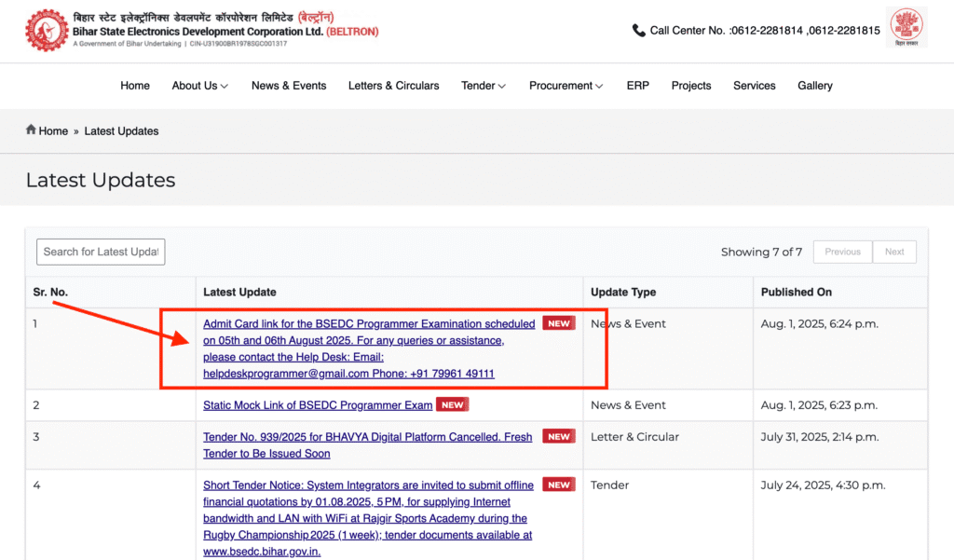Click NEW badge beside Admit Card update
The height and width of the screenshot is (560, 954).
(x=559, y=323)
